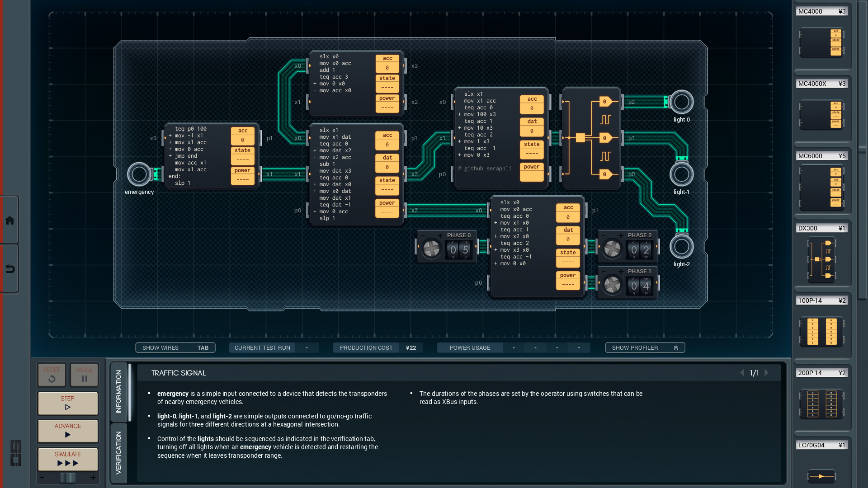
Task: Open the Information tab
Action: (x=118, y=391)
